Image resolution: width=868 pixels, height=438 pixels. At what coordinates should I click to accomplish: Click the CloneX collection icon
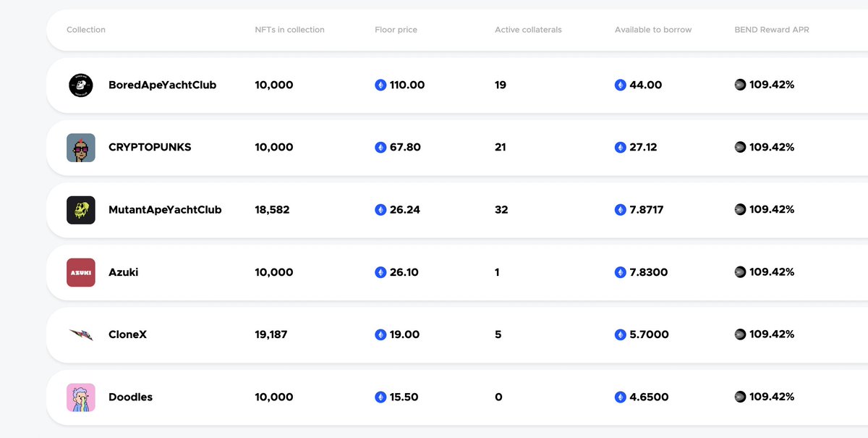(81, 334)
